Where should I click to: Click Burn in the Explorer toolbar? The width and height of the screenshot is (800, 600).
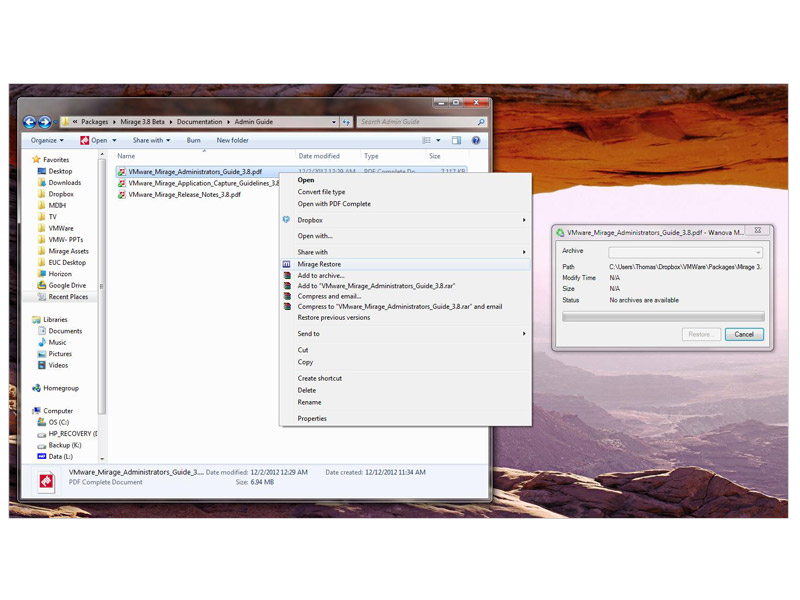(x=193, y=140)
